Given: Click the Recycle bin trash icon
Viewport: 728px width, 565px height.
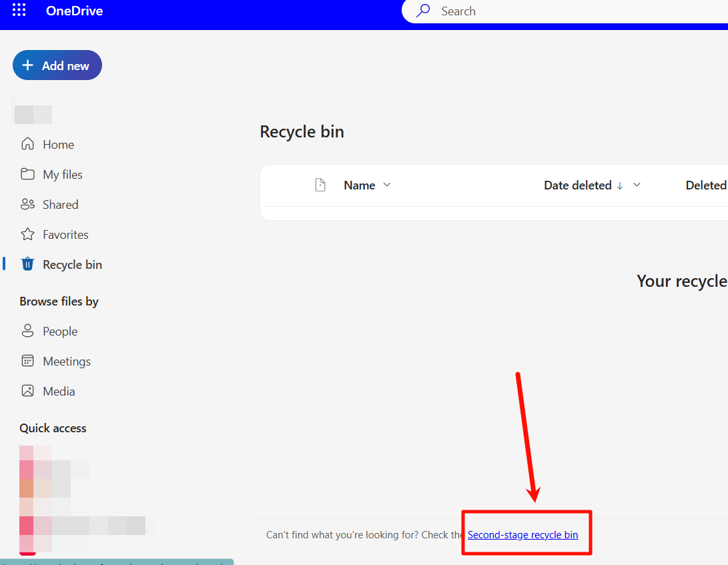Looking at the screenshot, I should click(x=27, y=263).
